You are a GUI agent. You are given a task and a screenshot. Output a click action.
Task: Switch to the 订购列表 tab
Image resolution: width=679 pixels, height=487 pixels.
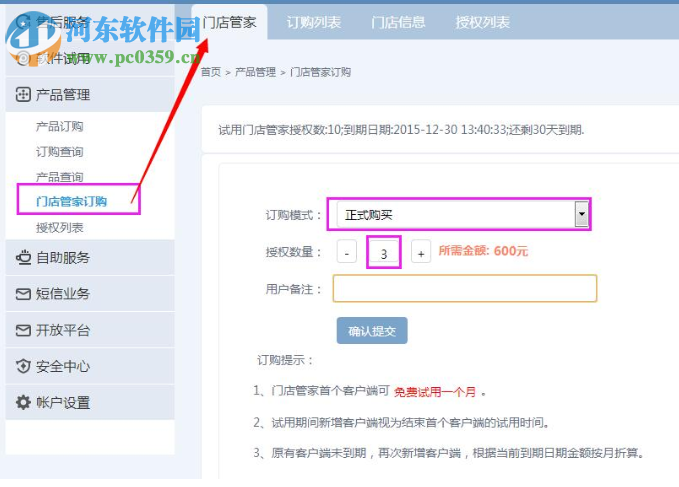click(x=314, y=22)
